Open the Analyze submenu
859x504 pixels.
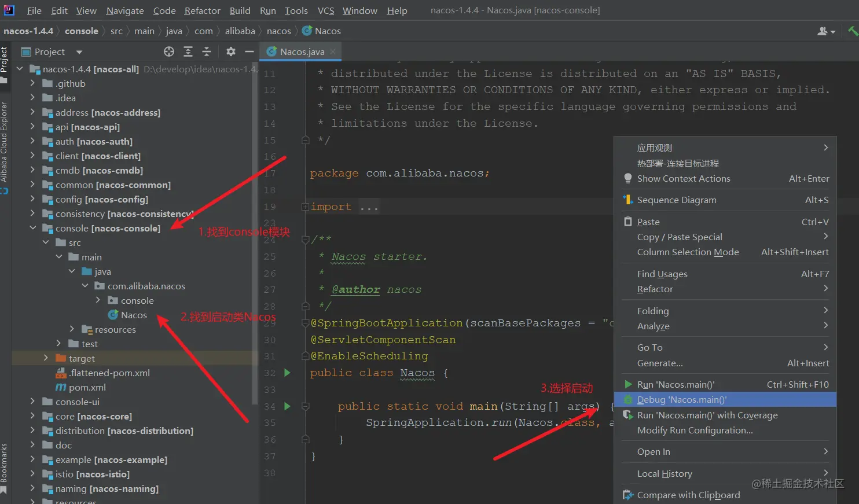coord(725,326)
